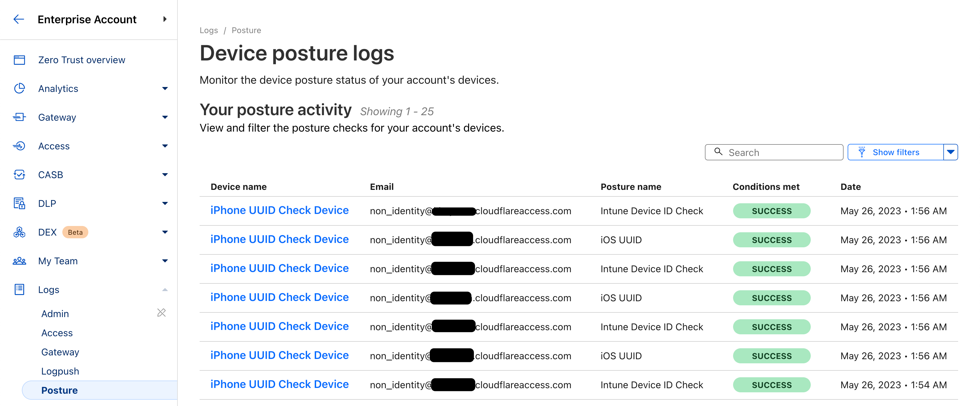Click the Gateway sidebar icon
The height and width of the screenshot is (406, 980).
tap(19, 117)
